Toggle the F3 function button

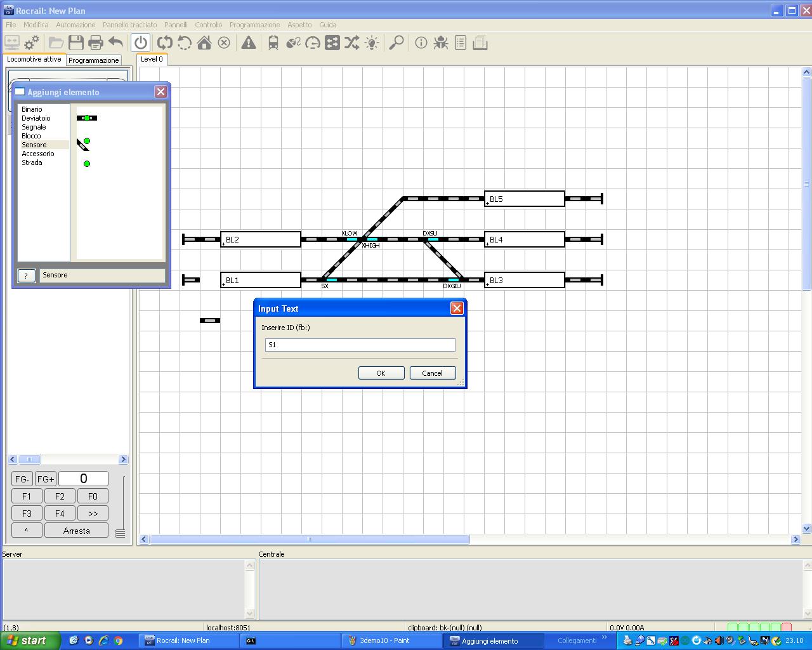point(27,514)
